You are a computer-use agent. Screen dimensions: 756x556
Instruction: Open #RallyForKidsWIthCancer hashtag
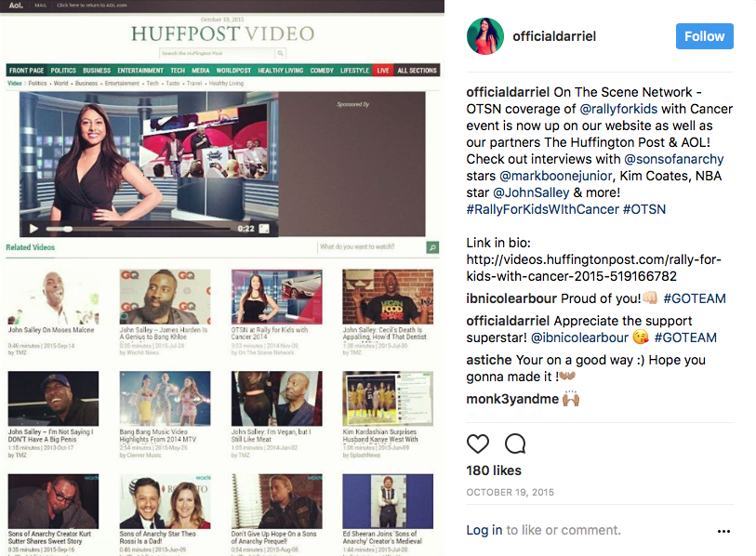point(542,209)
